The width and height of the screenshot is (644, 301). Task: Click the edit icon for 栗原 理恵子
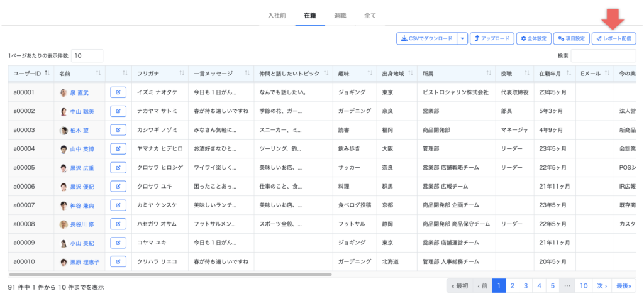pyautogui.click(x=118, y=262)
